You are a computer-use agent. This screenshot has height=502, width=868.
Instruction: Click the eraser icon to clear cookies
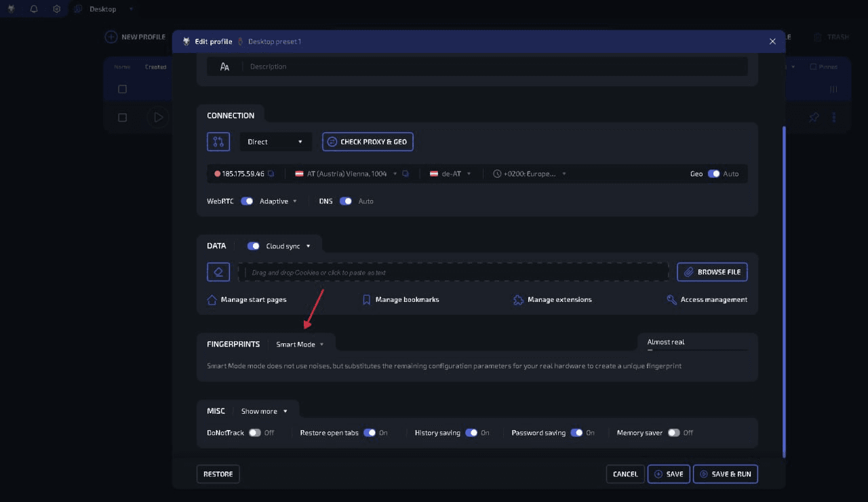pos(218,272)
